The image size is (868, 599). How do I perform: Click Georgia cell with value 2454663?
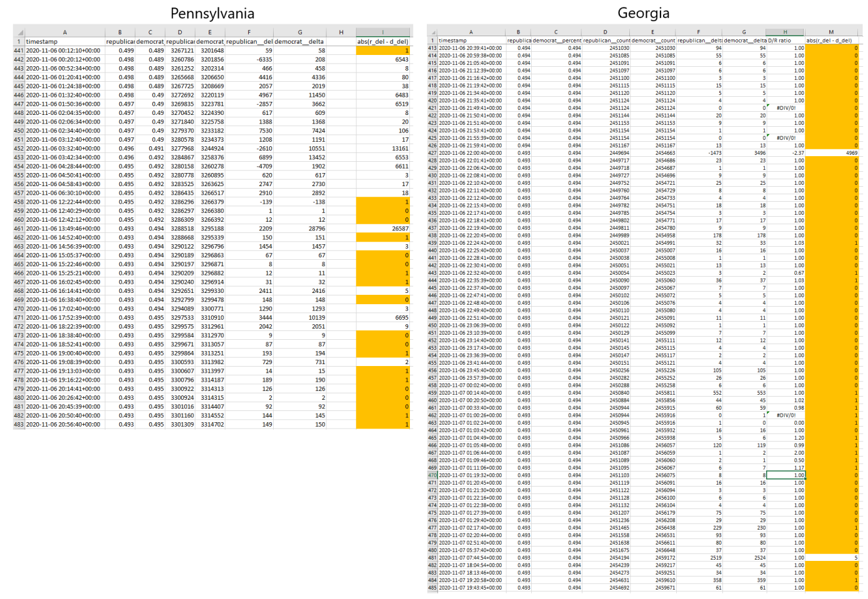[x=653, y=153]
